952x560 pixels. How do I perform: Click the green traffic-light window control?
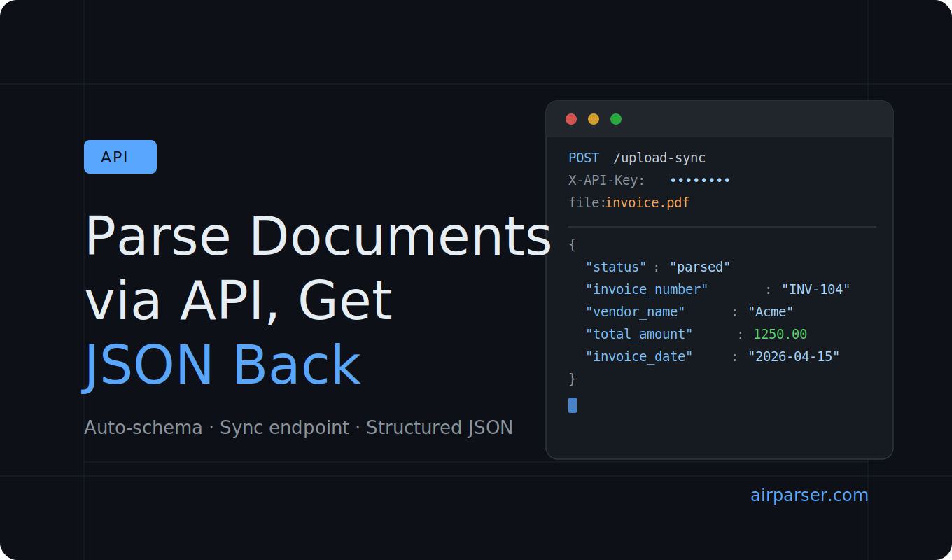click(615, 119)
